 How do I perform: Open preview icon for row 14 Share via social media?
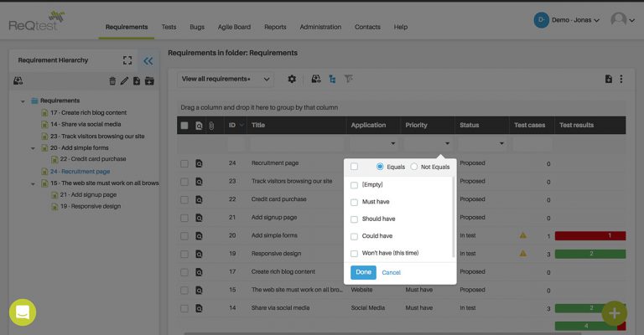199,308
